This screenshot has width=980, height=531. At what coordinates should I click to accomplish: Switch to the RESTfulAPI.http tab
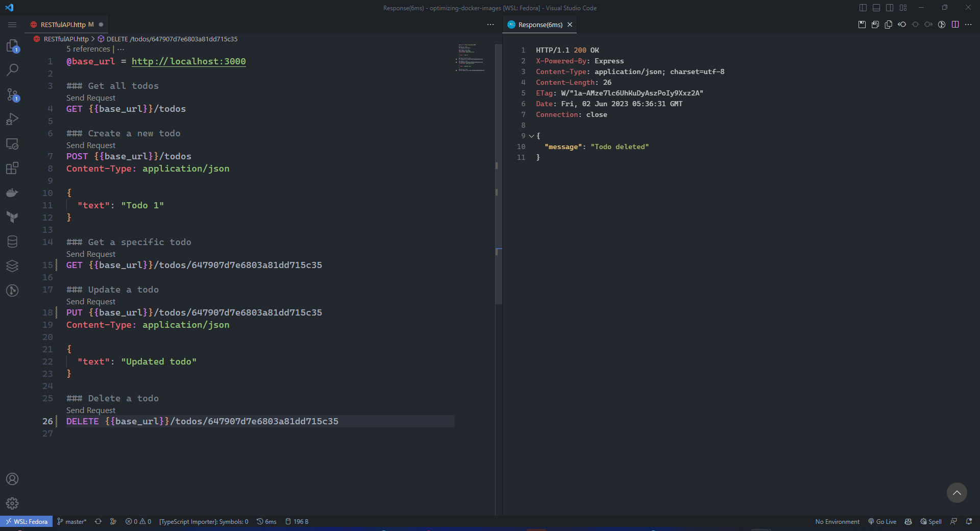coord(63,25)
